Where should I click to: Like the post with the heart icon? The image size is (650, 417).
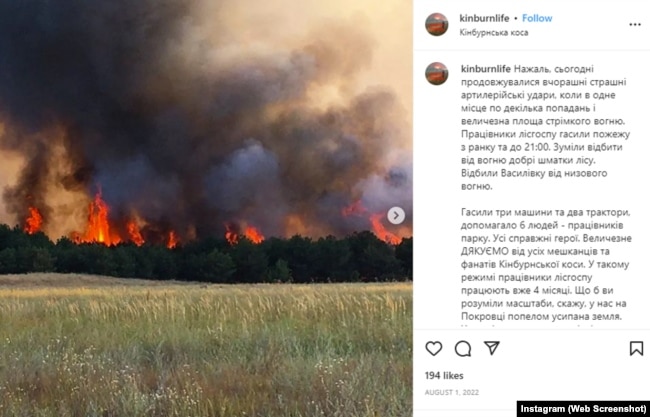[434, 349]
